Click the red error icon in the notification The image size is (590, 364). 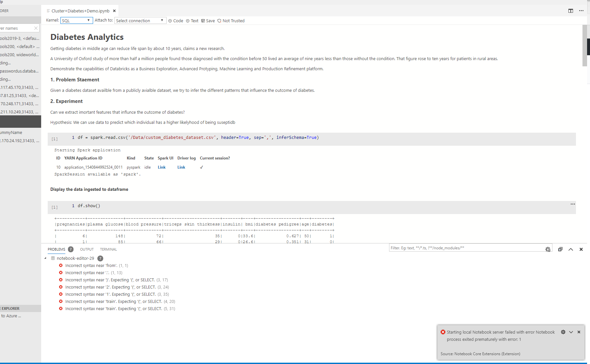(443, 332)
